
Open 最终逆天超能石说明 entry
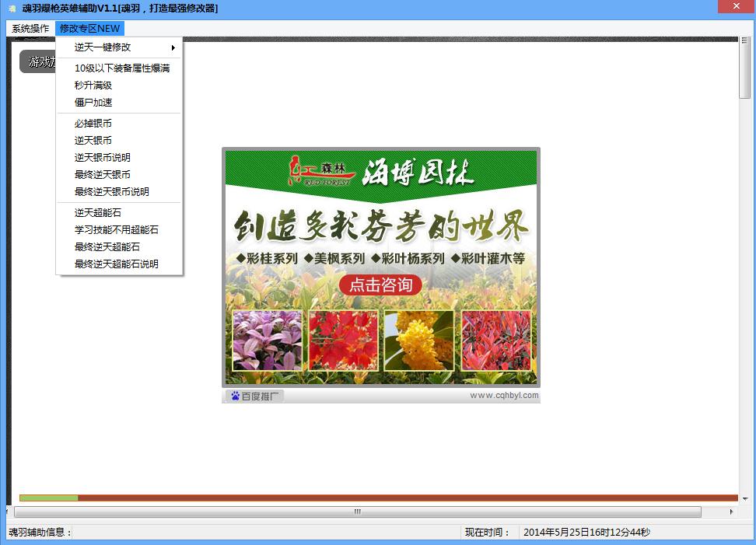119,264
